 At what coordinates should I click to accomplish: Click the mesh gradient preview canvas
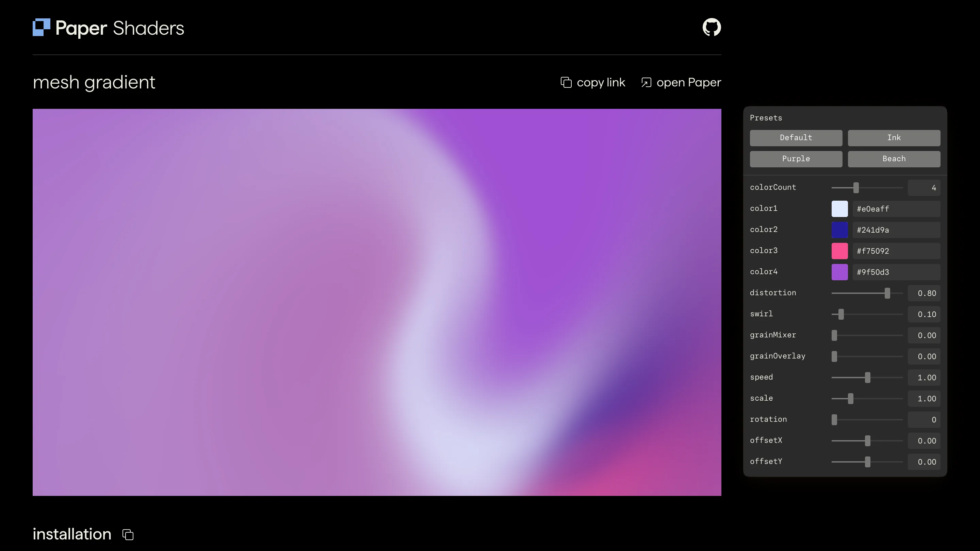coord(377,302)
